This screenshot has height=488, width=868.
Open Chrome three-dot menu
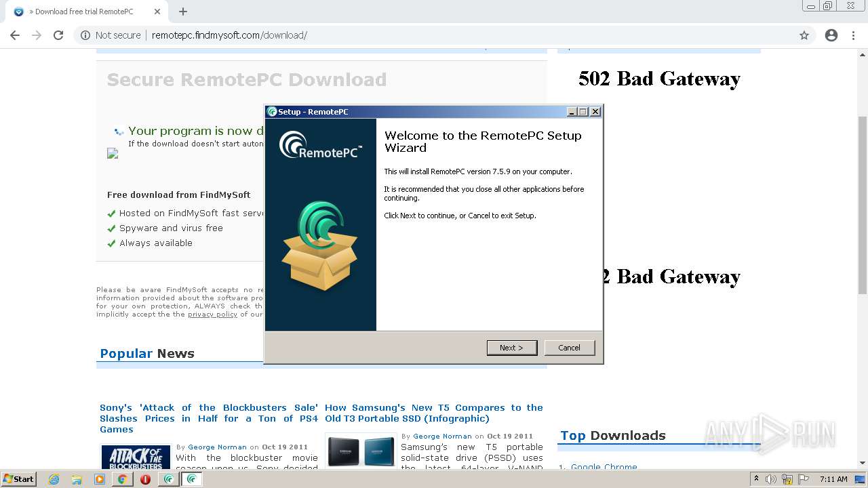[853, 35]
